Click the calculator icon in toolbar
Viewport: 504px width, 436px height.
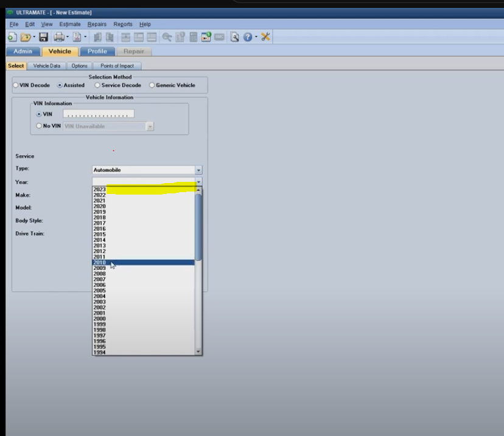coord(194,38)
